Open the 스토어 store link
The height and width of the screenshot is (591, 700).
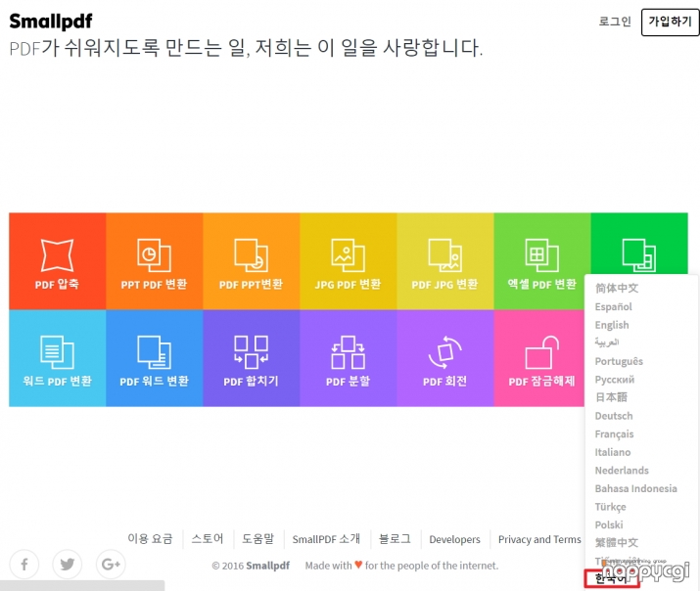[208, 539]
